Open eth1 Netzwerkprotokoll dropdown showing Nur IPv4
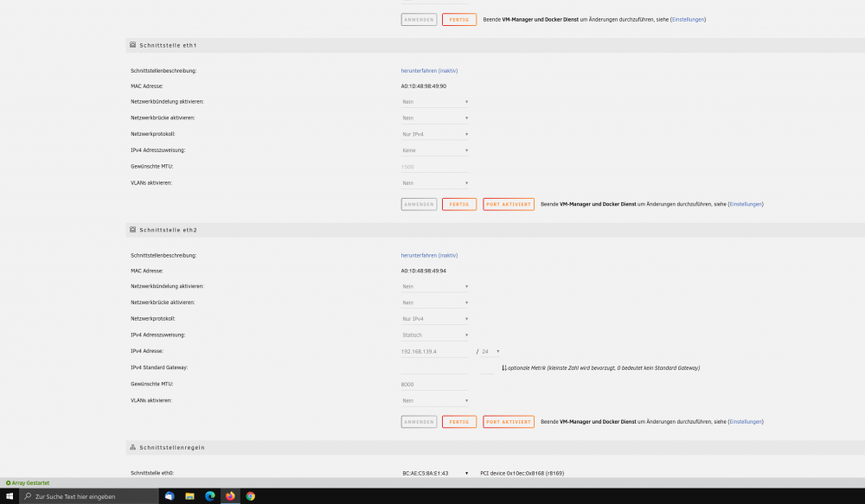This screenshot has height=504, width=865. click(x=435, y=134)
